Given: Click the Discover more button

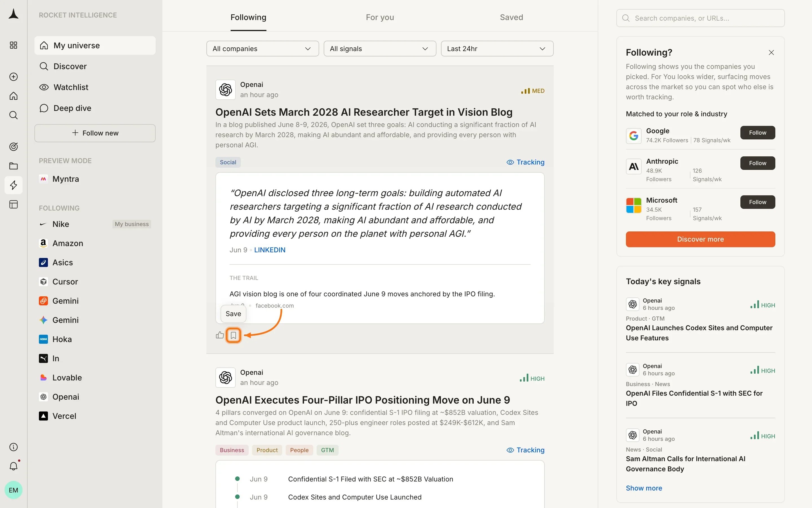Looking at the screenshot, I should click(x=700, y=239).
